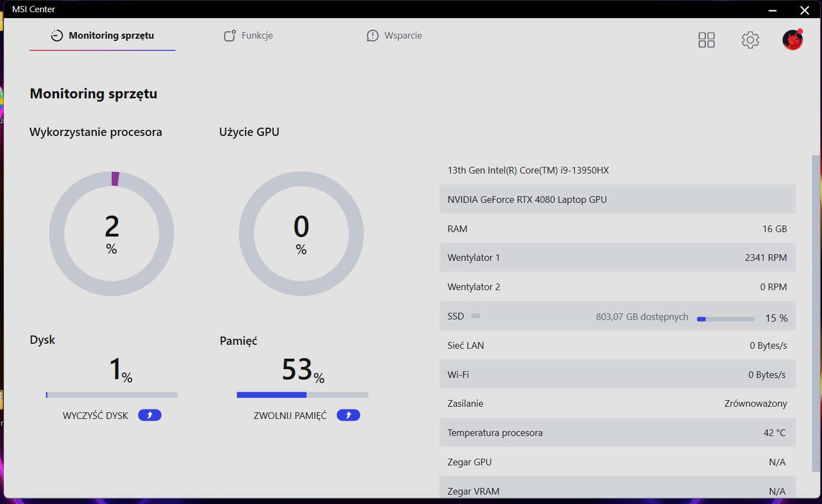The image size is (822, 504).
Task: Select the Zasilanie Zrównoważony row
Action: pos(617,403)
